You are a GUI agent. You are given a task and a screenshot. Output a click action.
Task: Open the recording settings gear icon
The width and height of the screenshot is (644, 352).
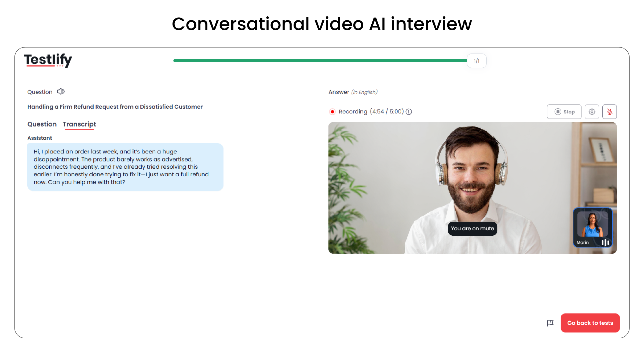[x=592, y=112]
